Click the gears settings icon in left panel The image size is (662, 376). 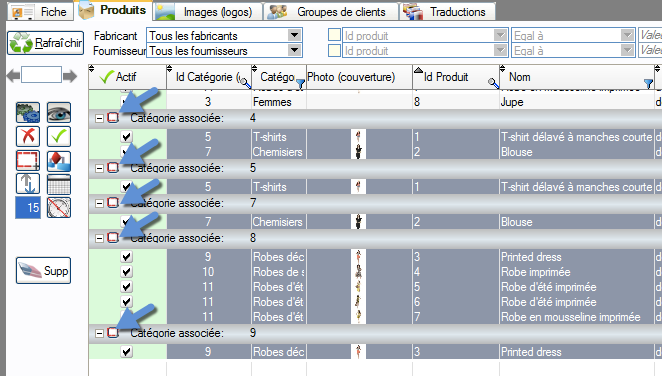(28, 113)
